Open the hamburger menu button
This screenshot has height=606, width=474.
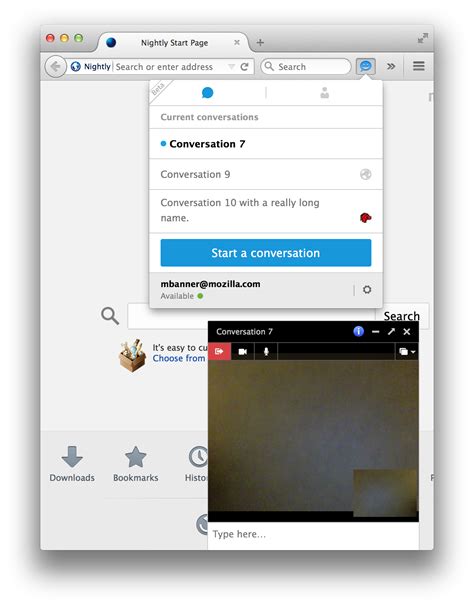(x=418, y=66)
